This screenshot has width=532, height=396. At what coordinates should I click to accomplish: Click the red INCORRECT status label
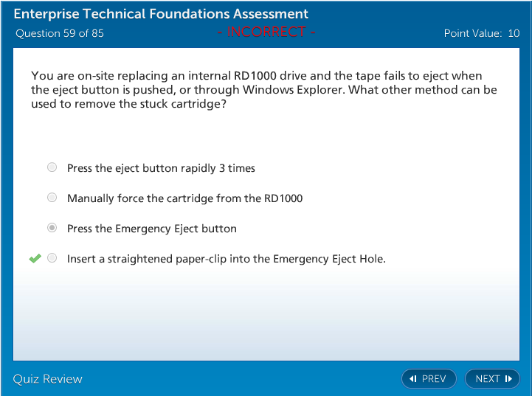(266, 32)
